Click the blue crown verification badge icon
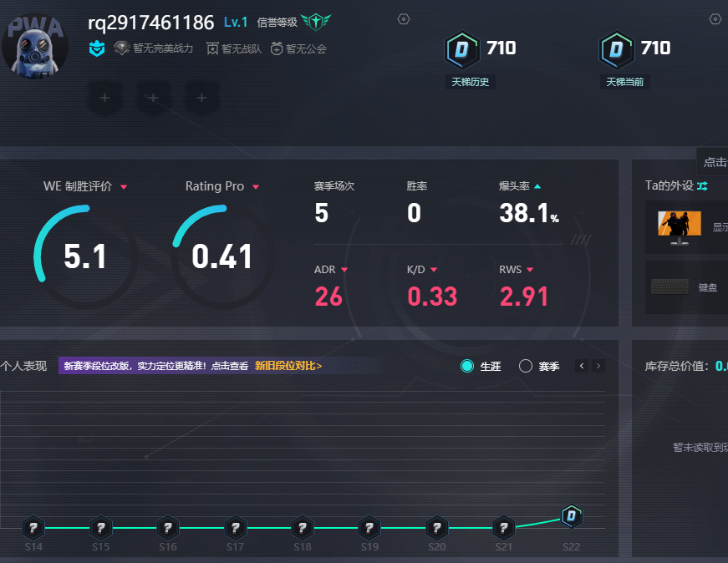Image resolution: width=728 pixels, height=563 pixels. coord(97,48)
